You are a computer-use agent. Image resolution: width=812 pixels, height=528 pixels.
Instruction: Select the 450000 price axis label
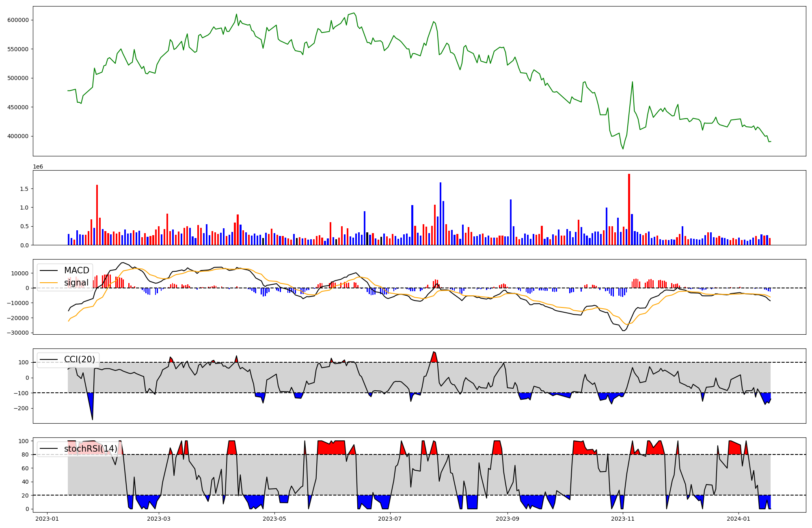click(18, 107)
